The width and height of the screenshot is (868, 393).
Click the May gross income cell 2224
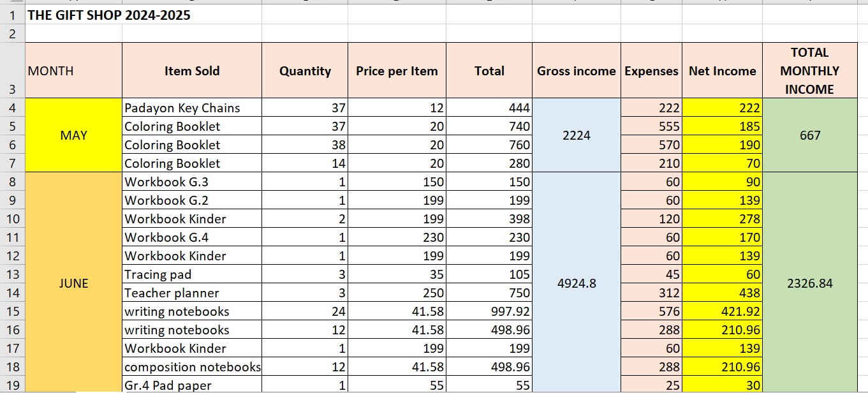(576, 135)
